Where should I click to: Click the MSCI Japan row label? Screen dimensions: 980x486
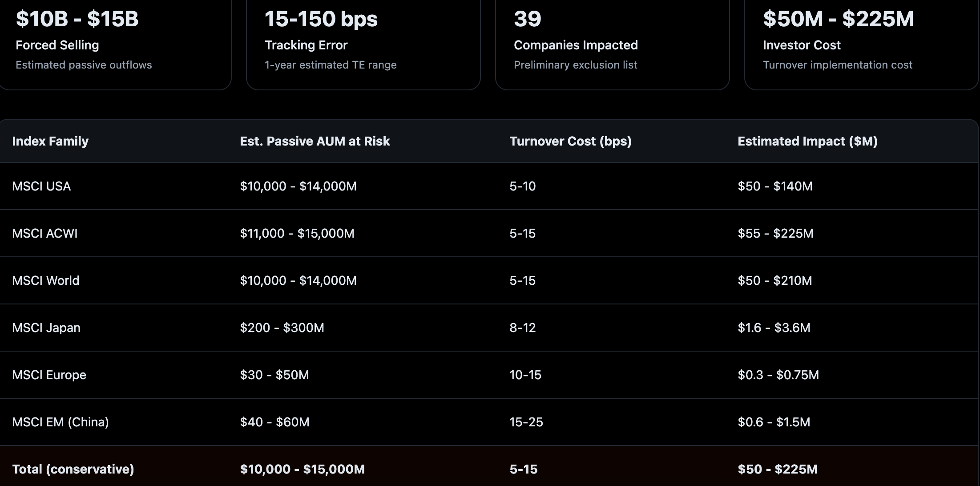[x=46, y=328]
